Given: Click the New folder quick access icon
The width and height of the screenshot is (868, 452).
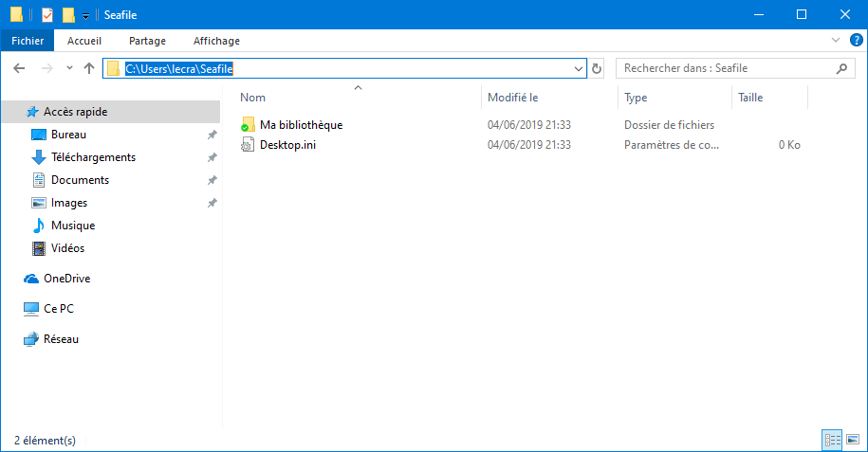Looking at the screenshot, I should click(x=68, y=15).
